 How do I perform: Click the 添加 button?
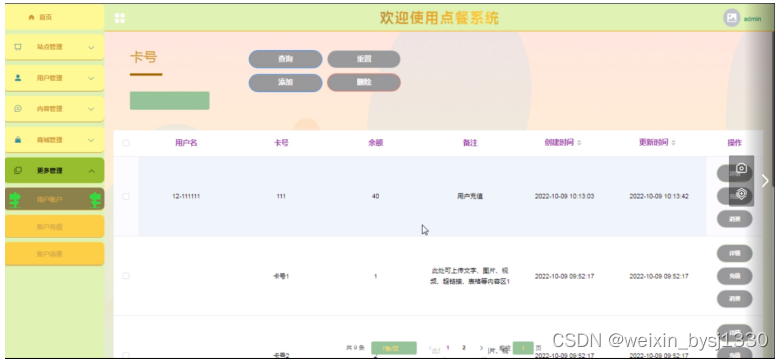click(x=286, y=82)
